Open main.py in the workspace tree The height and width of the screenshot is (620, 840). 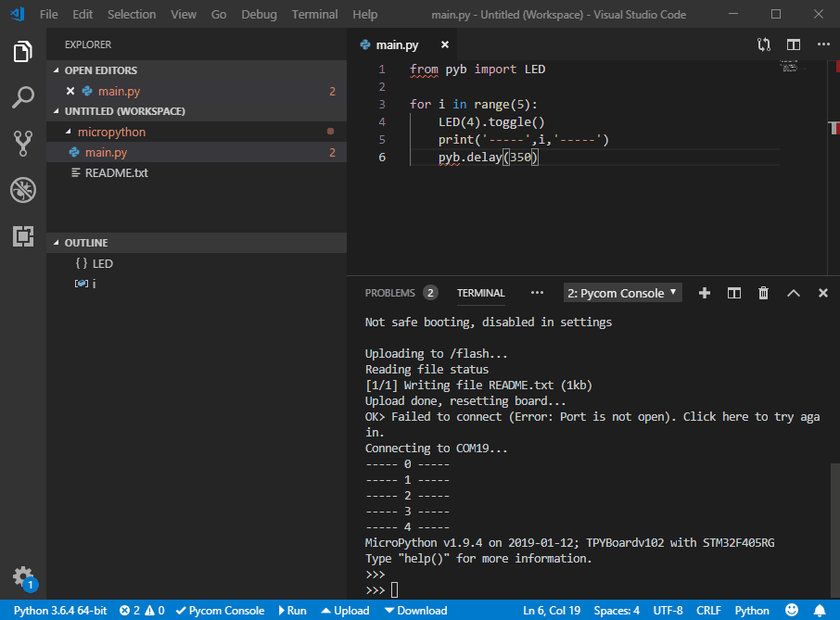point(197,152)
